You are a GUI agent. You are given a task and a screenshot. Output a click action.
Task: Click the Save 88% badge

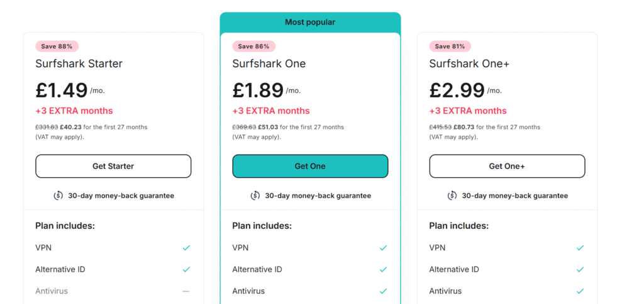[57, 46]
